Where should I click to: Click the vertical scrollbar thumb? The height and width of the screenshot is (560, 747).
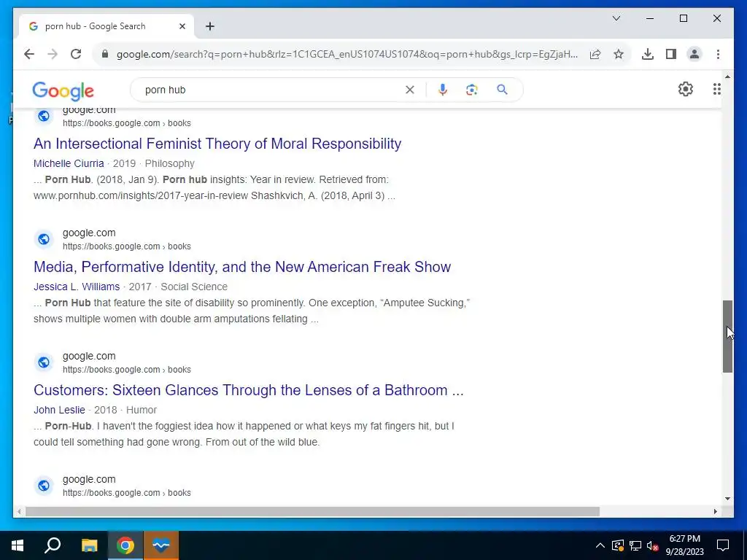[x=727, y=336]
